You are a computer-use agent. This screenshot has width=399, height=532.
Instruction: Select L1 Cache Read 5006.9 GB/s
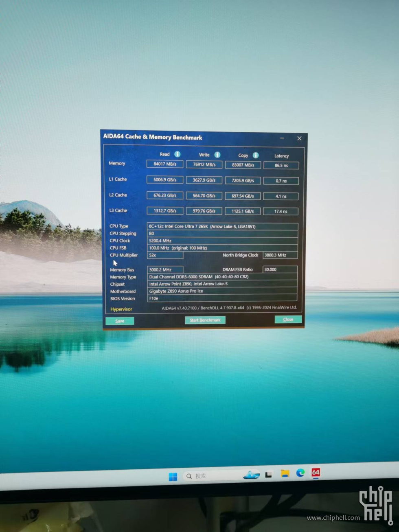pyautogui.click(x=165, y=180)
